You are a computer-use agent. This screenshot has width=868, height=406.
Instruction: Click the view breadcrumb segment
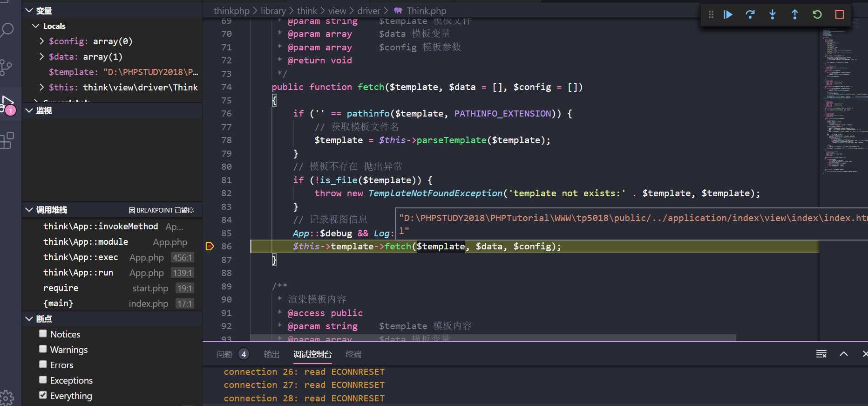pos(337,11)
